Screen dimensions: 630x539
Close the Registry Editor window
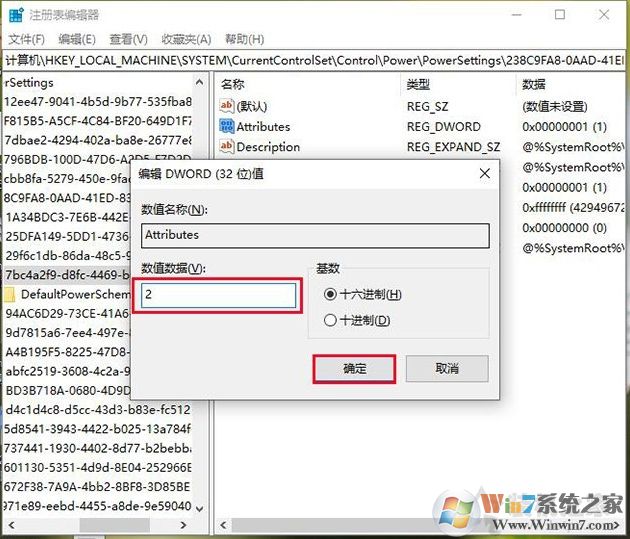(604, 15)
